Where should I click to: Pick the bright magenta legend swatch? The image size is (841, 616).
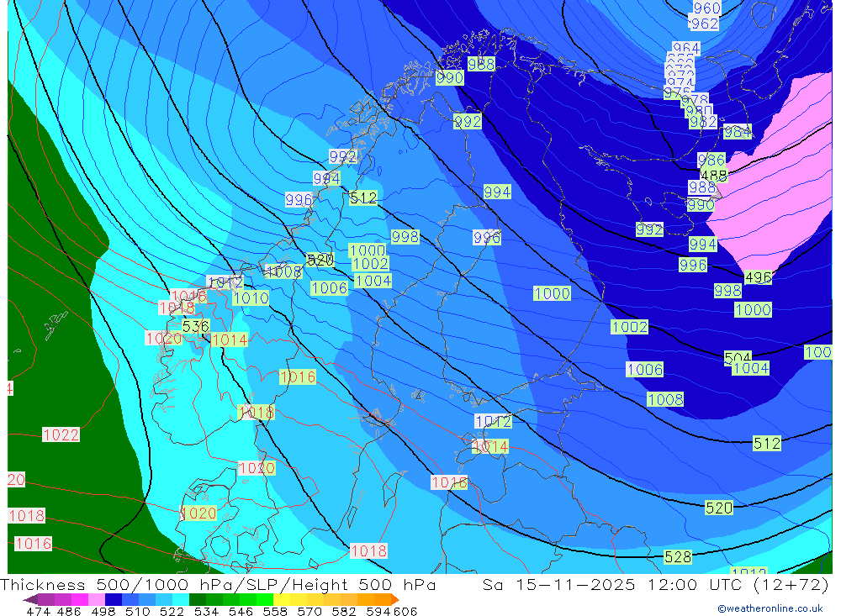tap(80, 599)
